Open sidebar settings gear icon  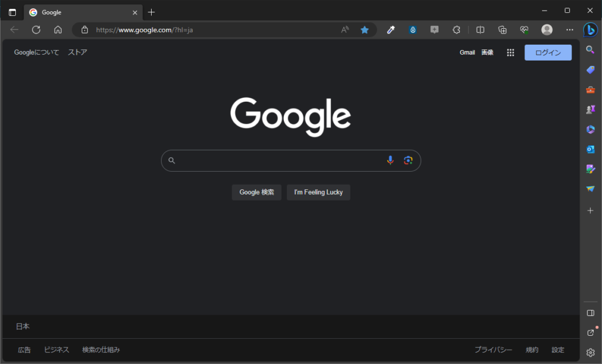(590, 352)
